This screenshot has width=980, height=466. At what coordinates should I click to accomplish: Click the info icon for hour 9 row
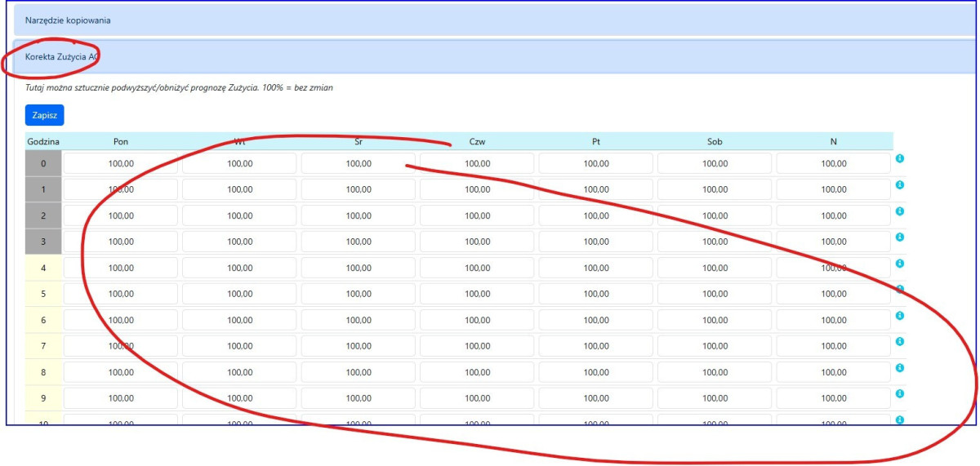coord(899,393)
